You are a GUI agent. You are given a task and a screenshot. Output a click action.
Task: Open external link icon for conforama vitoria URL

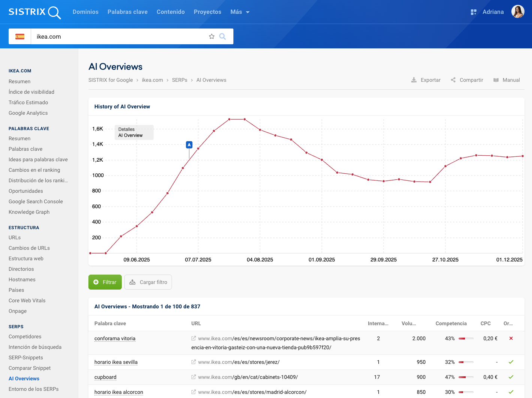coord(194,338)
